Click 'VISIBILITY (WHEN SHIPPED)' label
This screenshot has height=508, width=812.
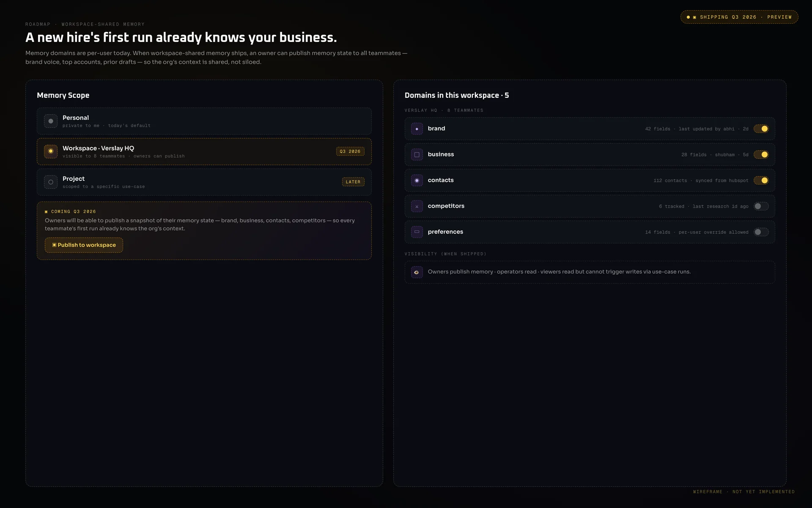(445, 254)
